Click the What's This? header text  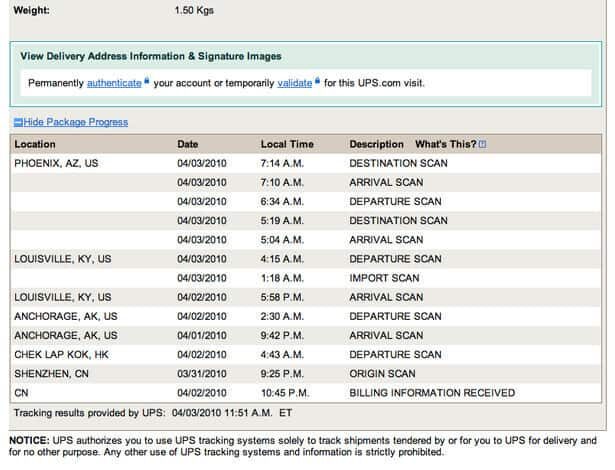446,144
